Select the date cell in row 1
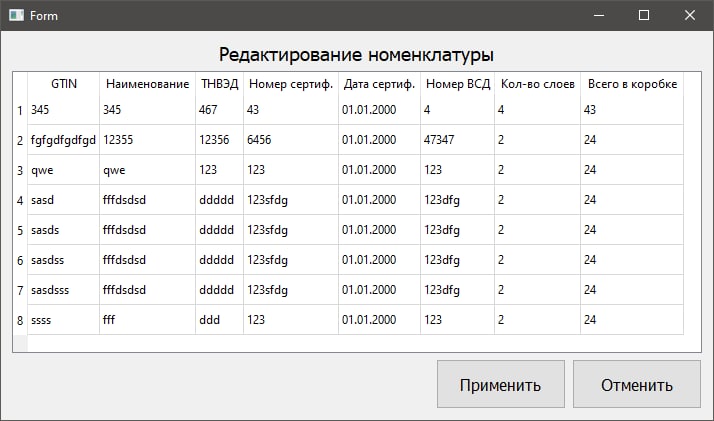Image resolution: width=714 pixels, height=421 pixels. [x=379, y=110]
